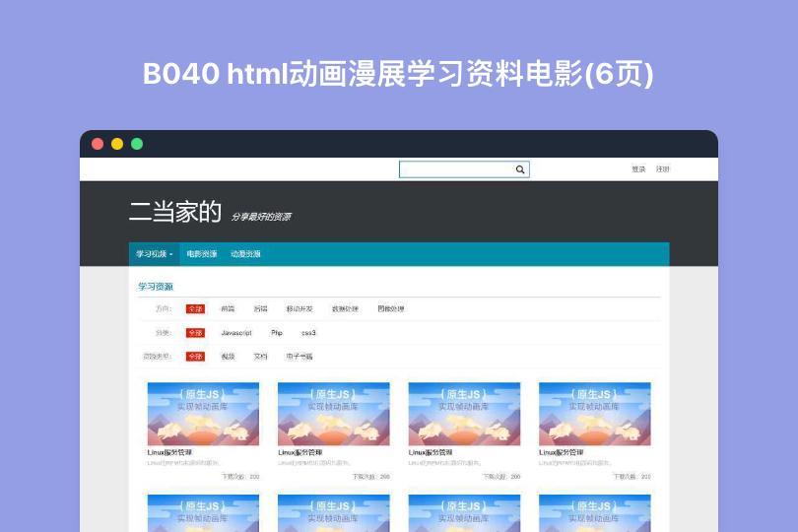This screenshot has width=798, height=532.
Task: Choose 图像处理 in the direction filter
Action: tap(390, 309)
